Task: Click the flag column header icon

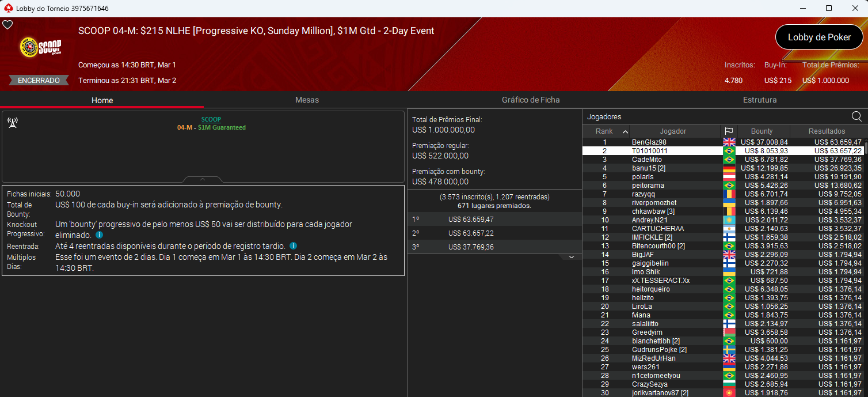Action: pyautogui.click(x=729, y=131)
